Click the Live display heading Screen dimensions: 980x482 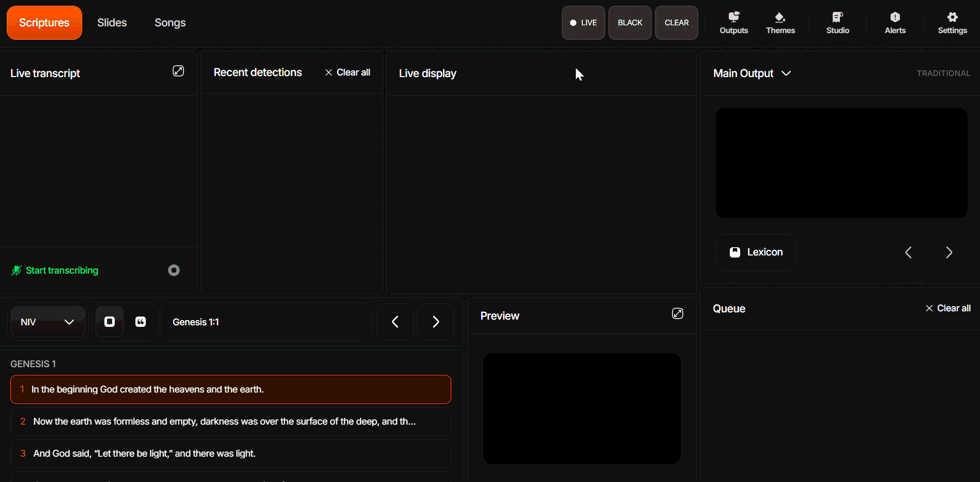[427, 73]
